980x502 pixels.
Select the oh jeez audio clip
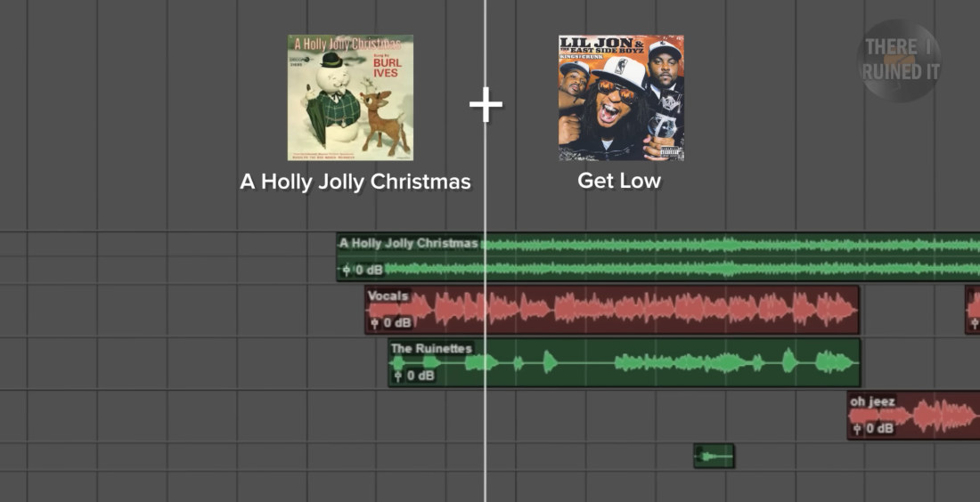click(x=914, y=415)
